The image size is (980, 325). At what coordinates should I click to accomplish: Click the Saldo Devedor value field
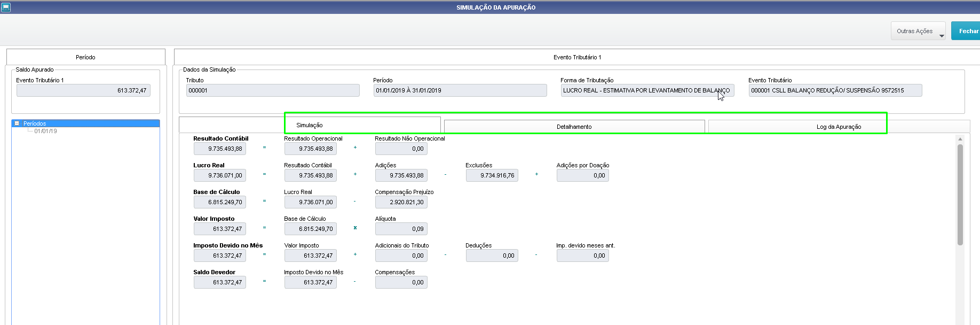click(x=220, y=282)
